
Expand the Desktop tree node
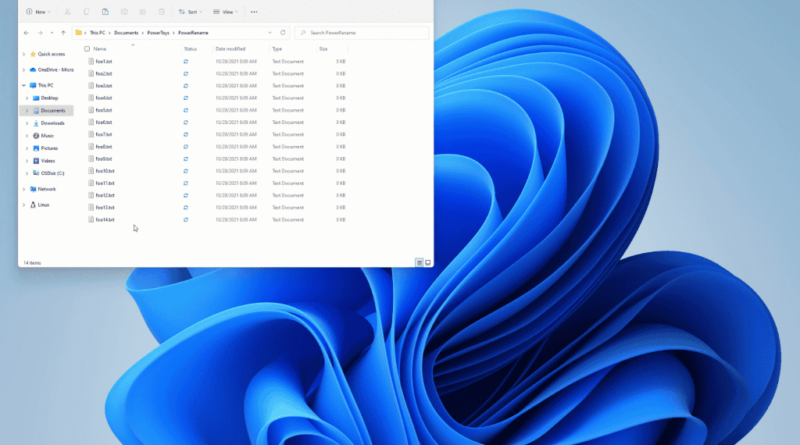(x=27, y=98)
